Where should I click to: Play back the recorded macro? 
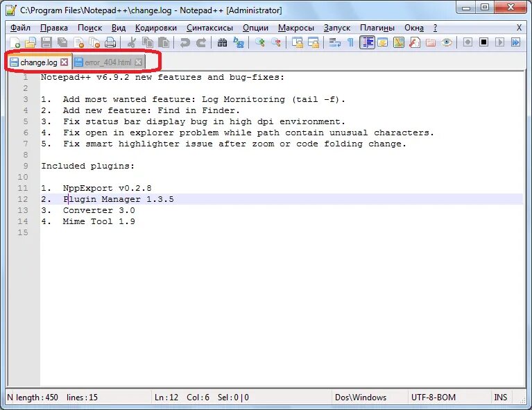point(499,43)
